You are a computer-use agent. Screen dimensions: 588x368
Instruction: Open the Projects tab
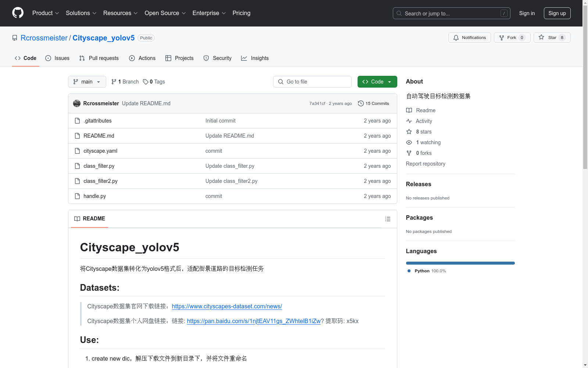(179, 58)
